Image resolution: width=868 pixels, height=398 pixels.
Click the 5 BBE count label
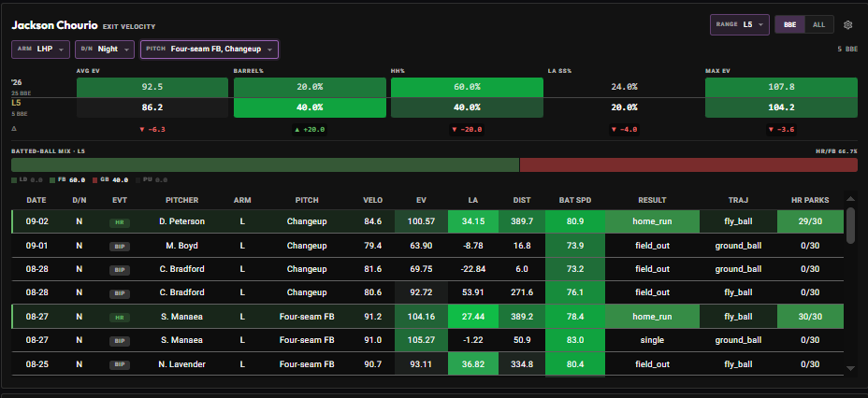[x=847, y=49]
